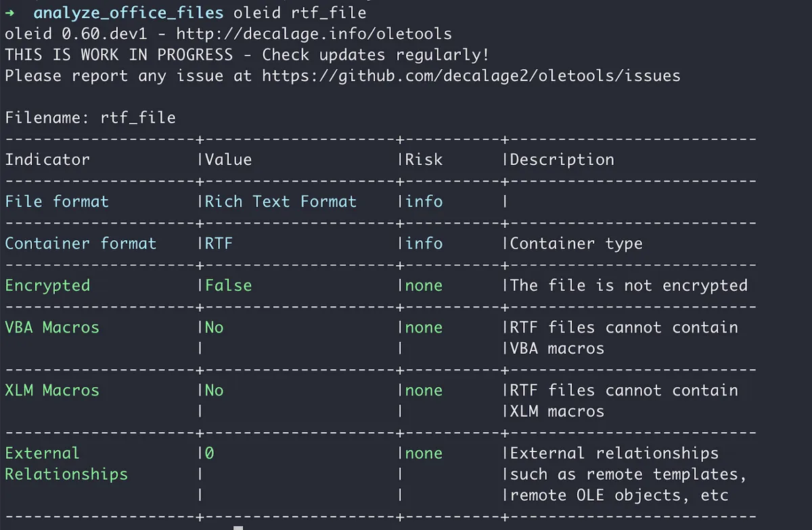This screenshot has height=530, width=812.
Task: Click 'The file is not encrypted' description
Action: [629, 286]
